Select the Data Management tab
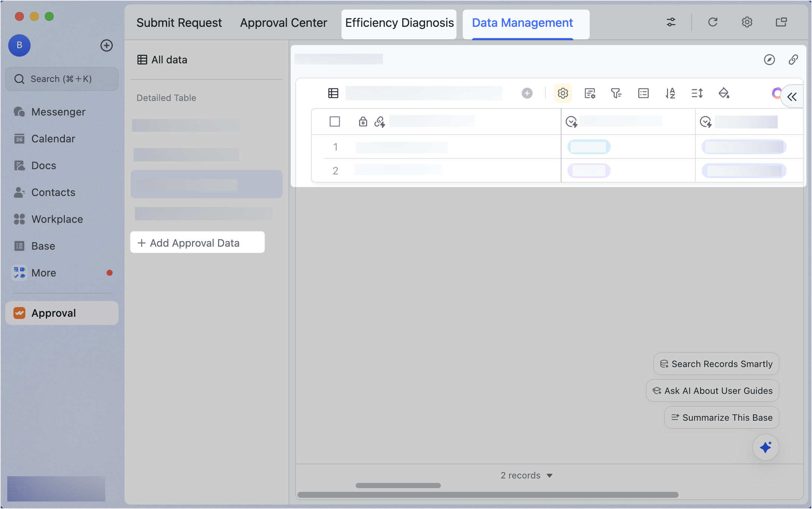 522,23
